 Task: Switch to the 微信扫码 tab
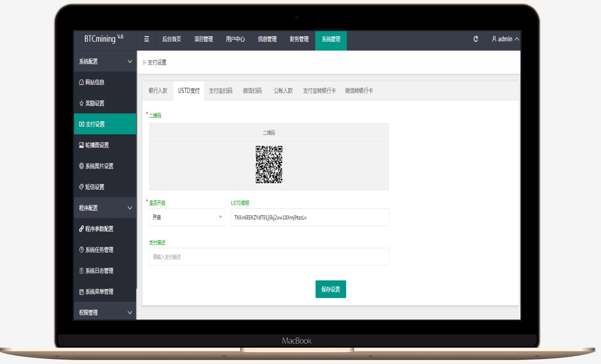252,91
